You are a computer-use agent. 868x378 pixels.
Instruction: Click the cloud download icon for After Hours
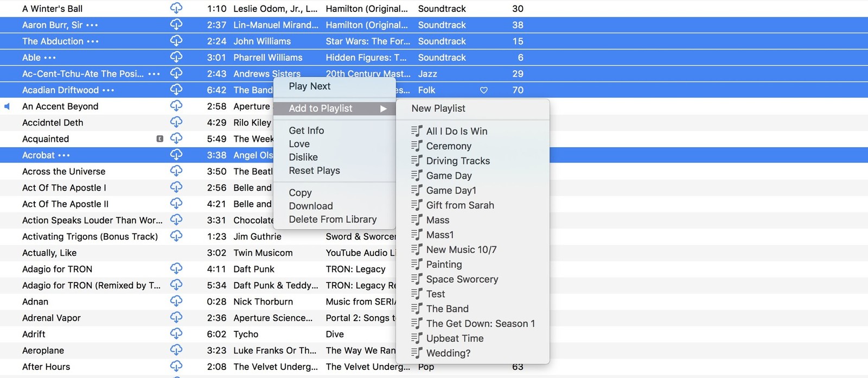click(x=176, y=367)
